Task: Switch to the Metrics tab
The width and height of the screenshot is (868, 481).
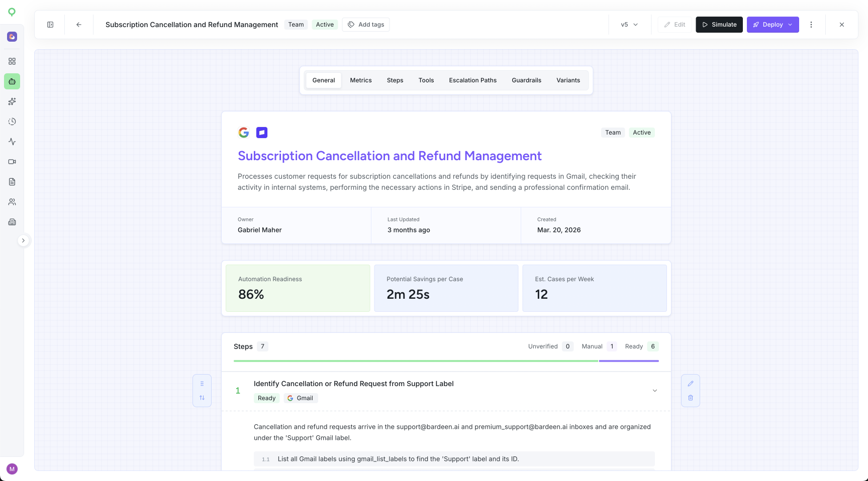Action: coord(361,80)
